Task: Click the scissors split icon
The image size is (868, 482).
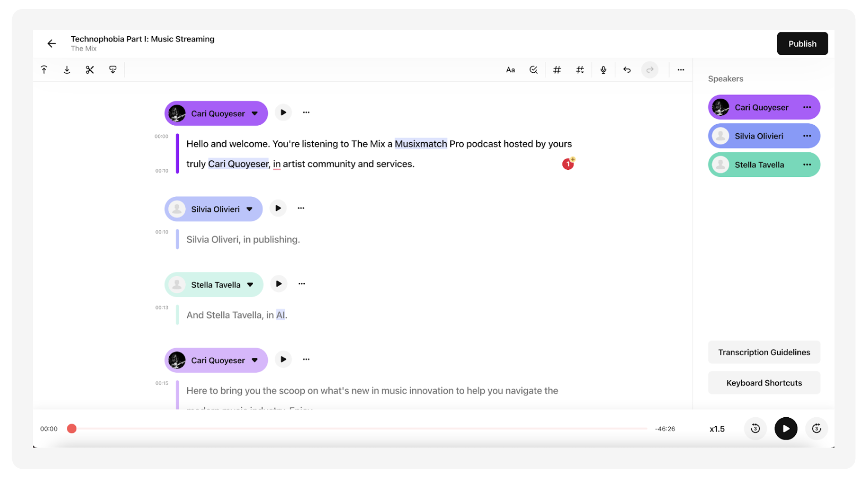Action: click(x=90, y=70)
